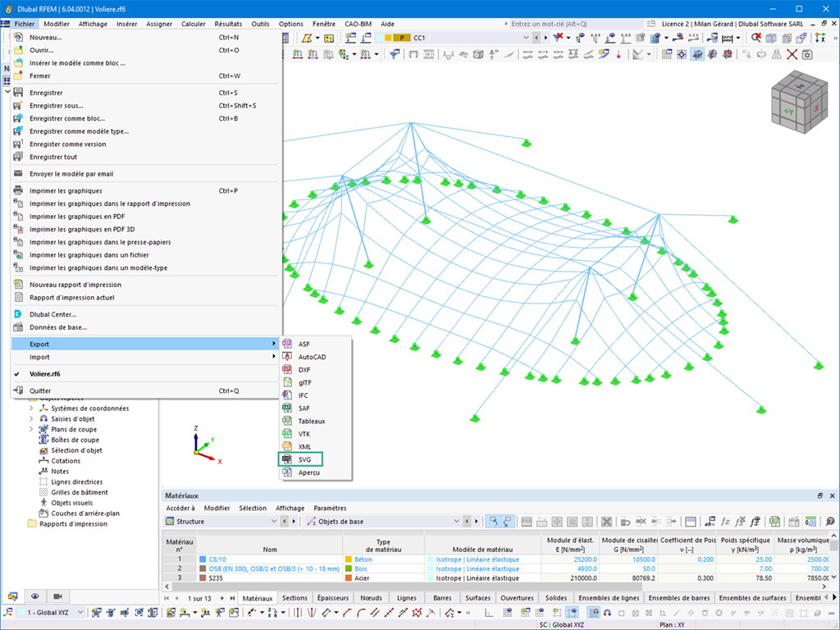Click Accéder à in Matériaux panel
This screenshot has height=630, width=840.
pyautogui.click(x=180, y=508)
